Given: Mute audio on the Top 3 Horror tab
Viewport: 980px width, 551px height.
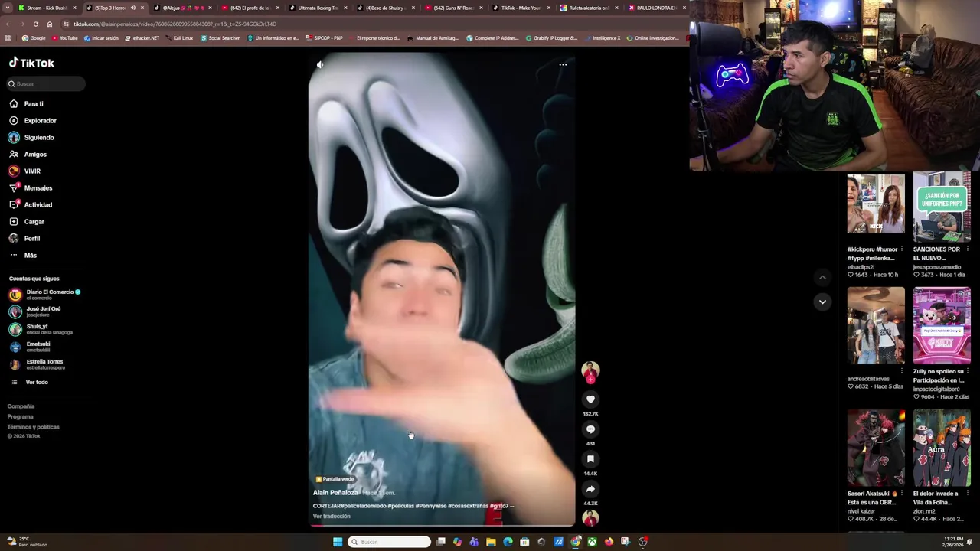Looking at the screenshot, I should pos(133,8).
